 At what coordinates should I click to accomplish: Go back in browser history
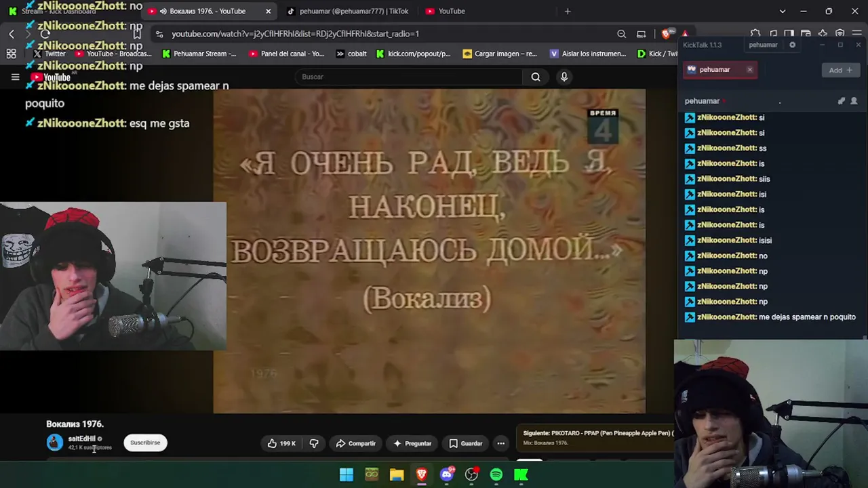(12, 34)
